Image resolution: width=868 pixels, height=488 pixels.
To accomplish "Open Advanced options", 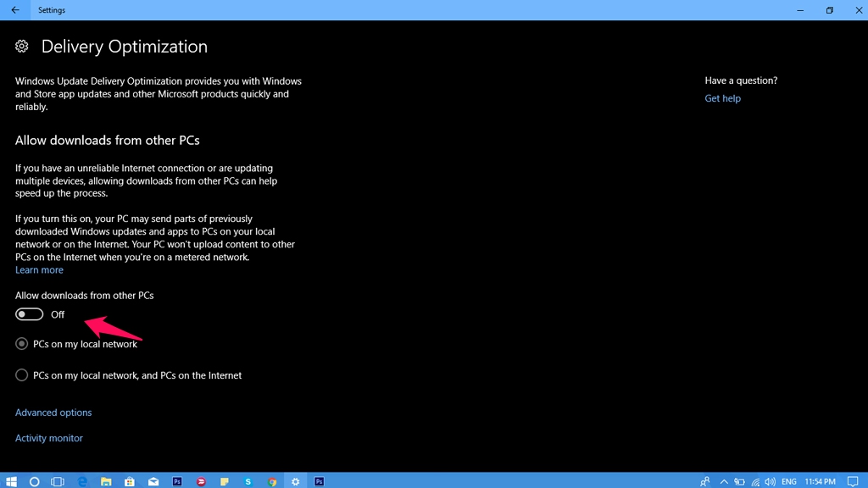I will pos(53,413).
